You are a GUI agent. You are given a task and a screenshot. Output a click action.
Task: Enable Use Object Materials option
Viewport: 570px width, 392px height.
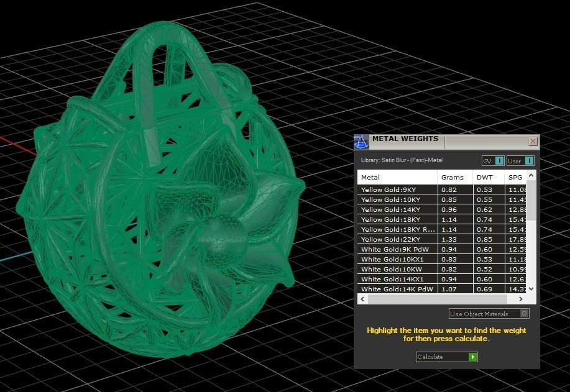pos(489,314)
